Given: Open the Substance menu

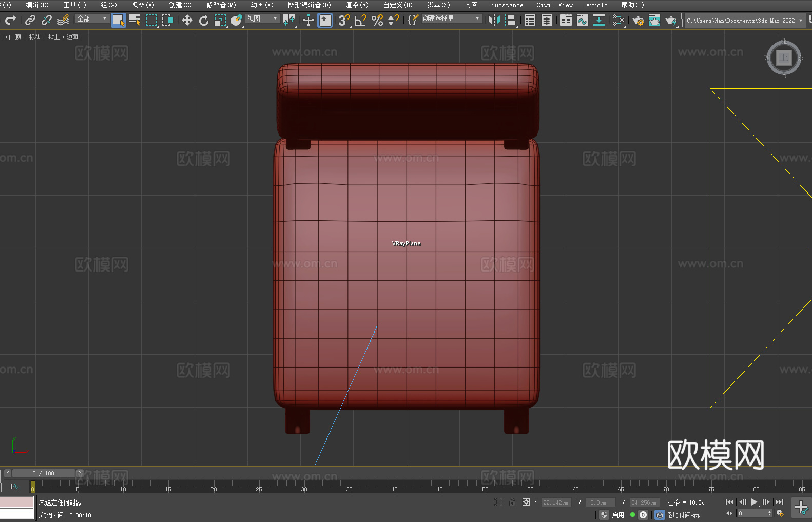Looking at the screenshot, I should click(507, 5).
